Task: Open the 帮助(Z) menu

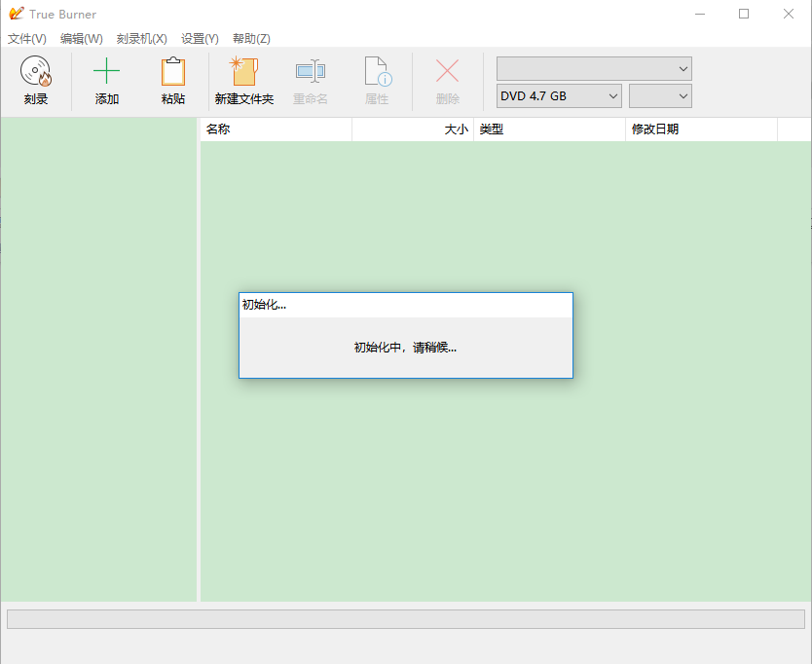Action: click(x=250, y=39)
